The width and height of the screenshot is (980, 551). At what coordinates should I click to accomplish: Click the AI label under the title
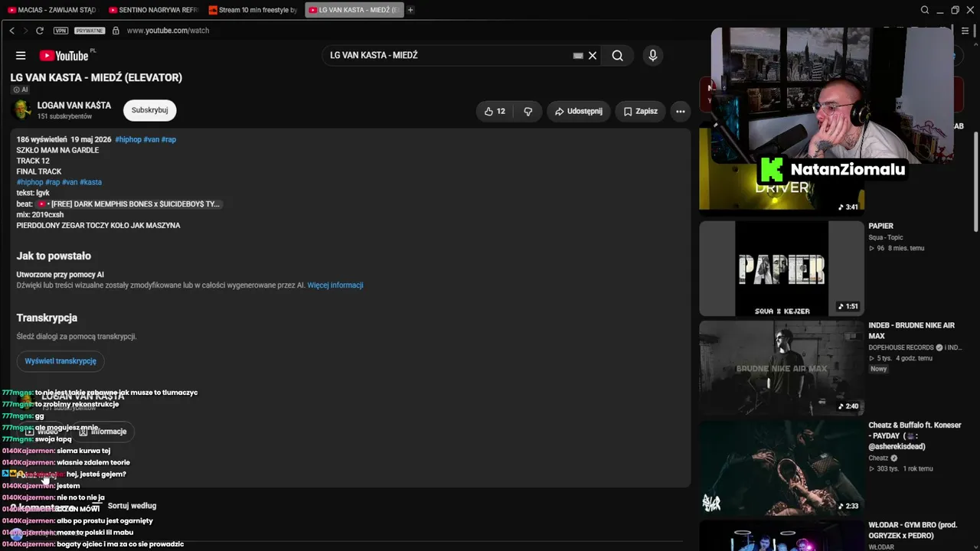20,90
